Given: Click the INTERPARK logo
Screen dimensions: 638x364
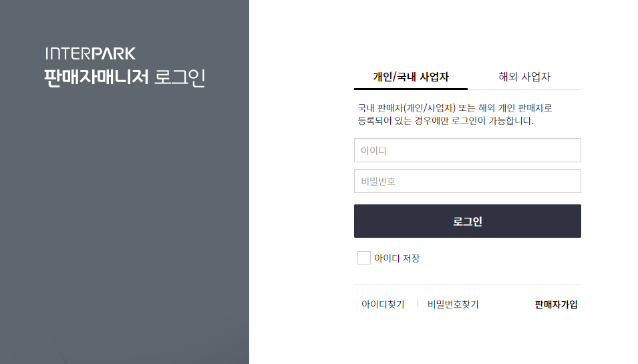Looking at the screenshot, I should tap(90, 53).
